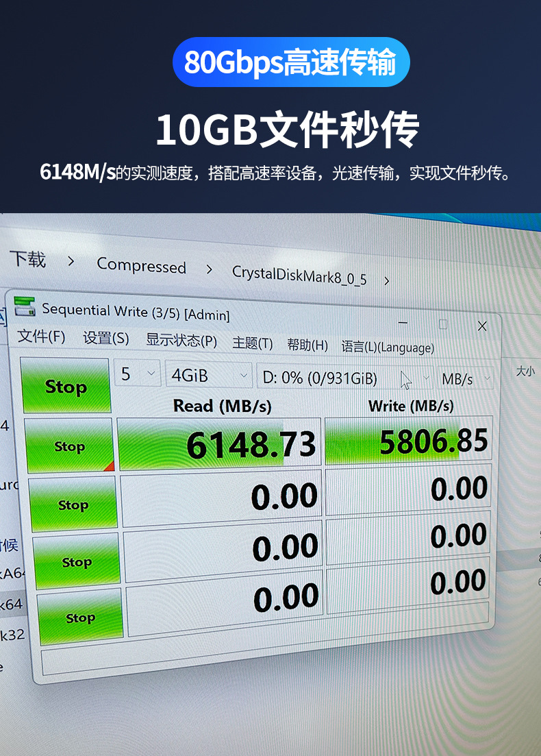Open the 文件(F) menu
541x756 pixels.
pyautogui.click(x=41, y=336)
